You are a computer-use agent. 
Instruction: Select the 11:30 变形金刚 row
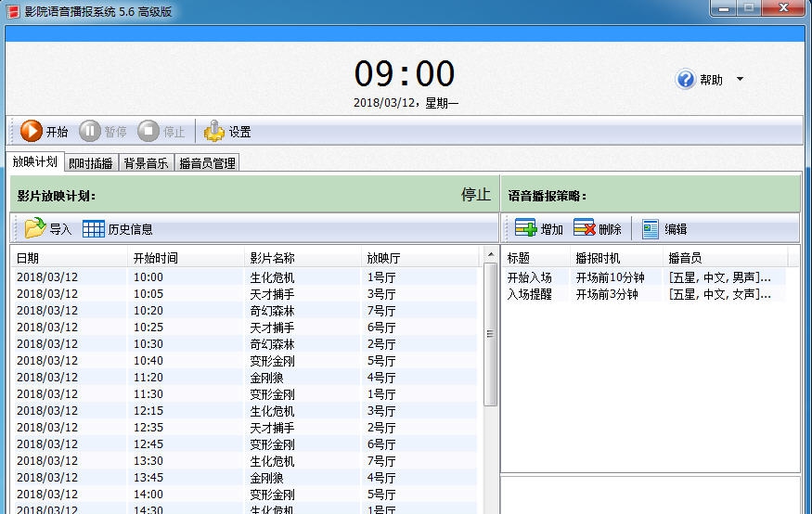click(244, 394)
